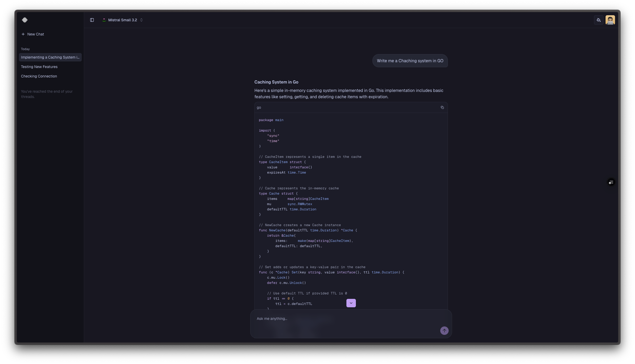Click the user message bubble about Chaching system

click(410, 61)
